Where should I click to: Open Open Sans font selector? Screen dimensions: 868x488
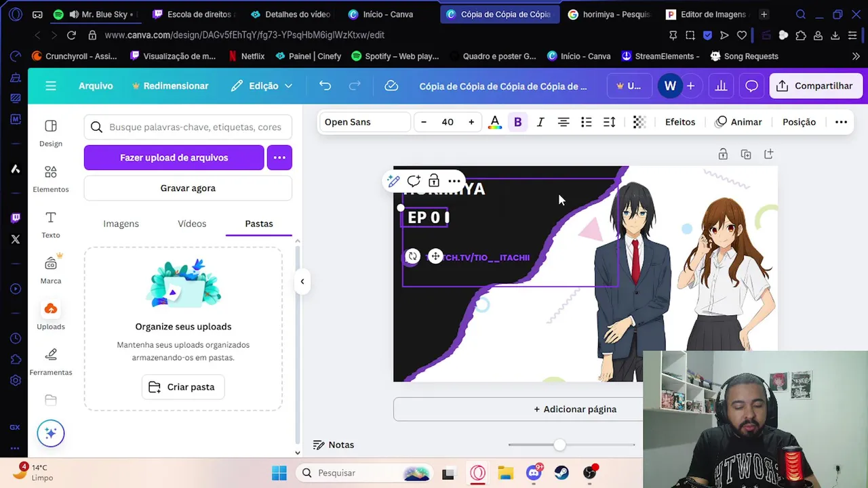tap(365, 122)
